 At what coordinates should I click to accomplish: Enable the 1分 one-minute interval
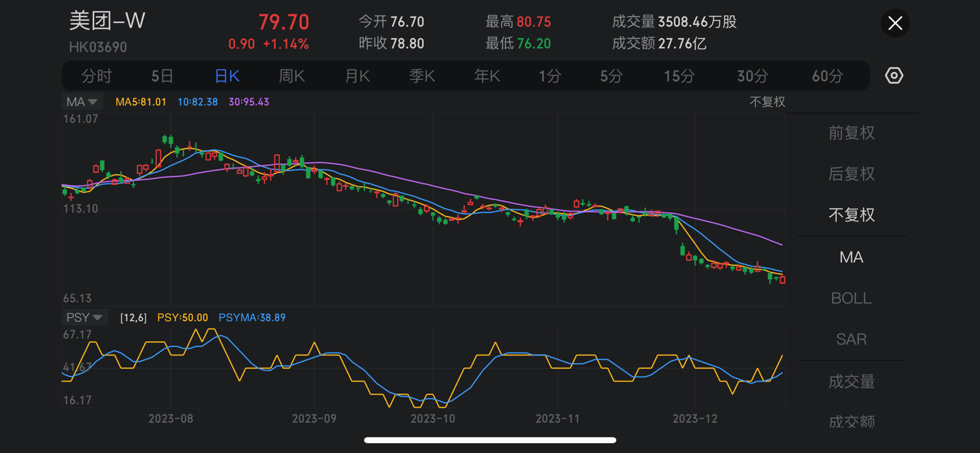pos(549,75)
